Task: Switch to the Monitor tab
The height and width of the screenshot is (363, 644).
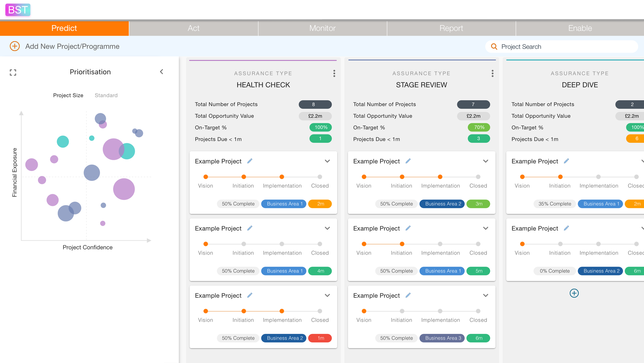Action: [x=322, y=28]
